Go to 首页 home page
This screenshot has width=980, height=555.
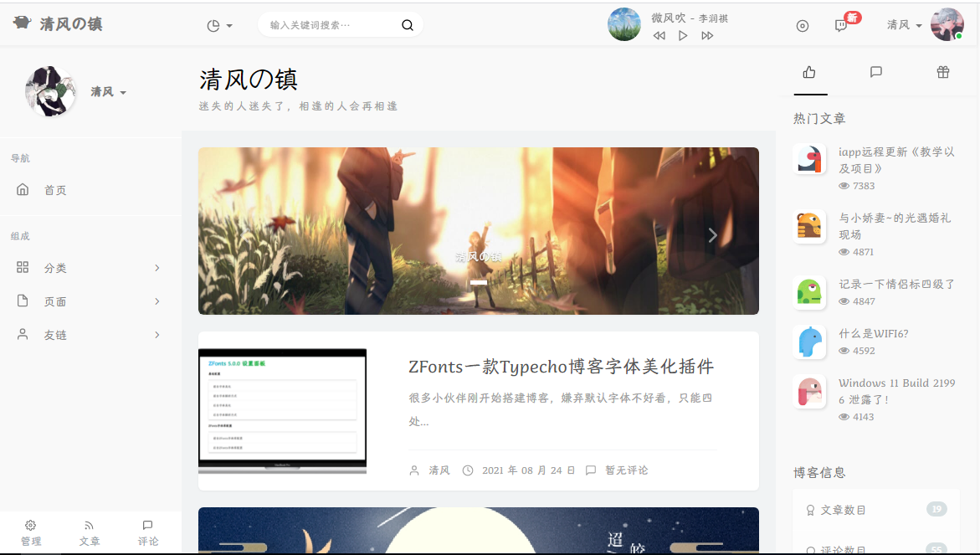point(55,190)
